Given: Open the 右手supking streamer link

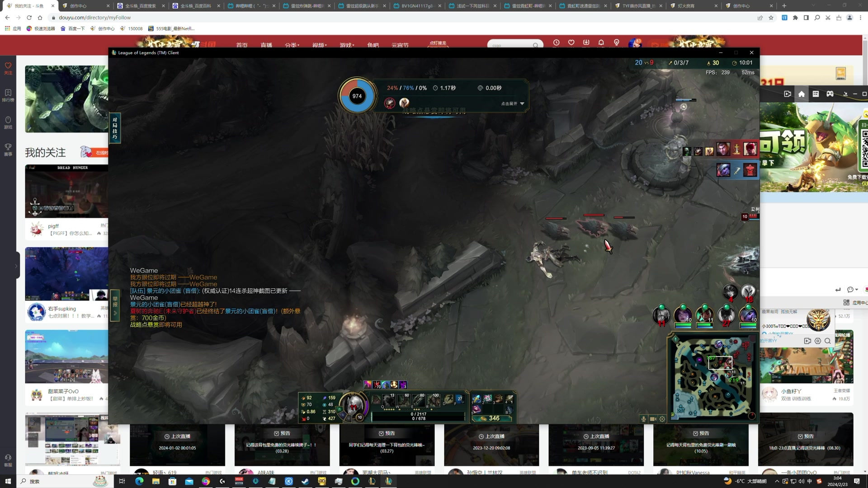Looking at the screenshot, I should [x=62, y=309].
